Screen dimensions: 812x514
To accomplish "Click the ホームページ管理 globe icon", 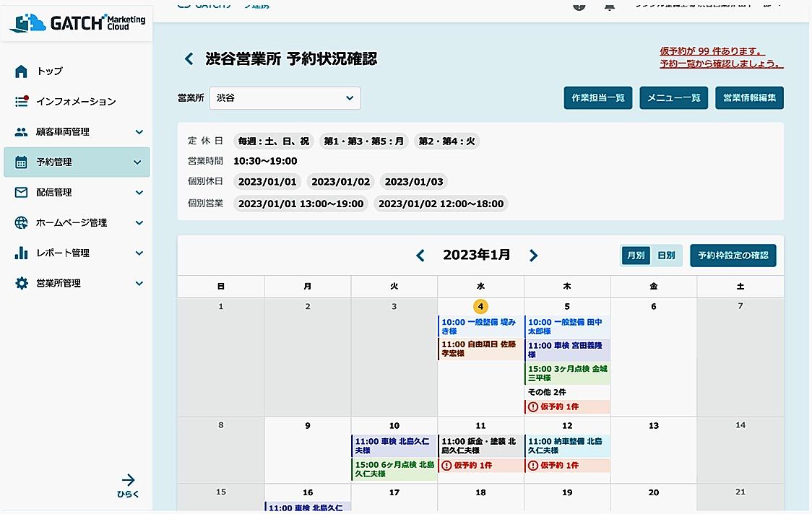I will tap(21, 223).
